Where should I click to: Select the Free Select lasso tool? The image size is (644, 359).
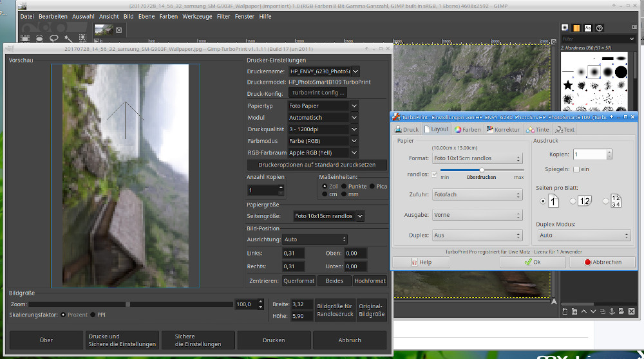click(x=54, y=37)
